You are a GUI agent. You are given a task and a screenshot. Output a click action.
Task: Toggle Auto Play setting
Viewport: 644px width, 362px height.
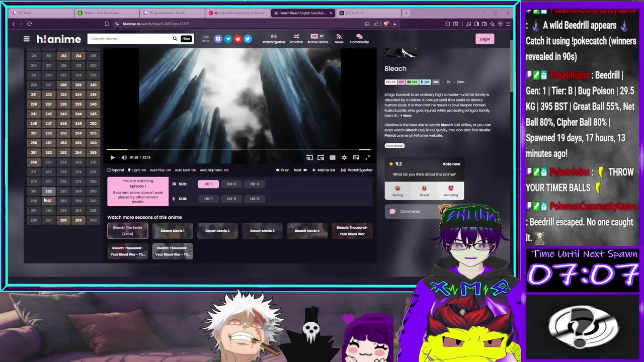point(160,170)
